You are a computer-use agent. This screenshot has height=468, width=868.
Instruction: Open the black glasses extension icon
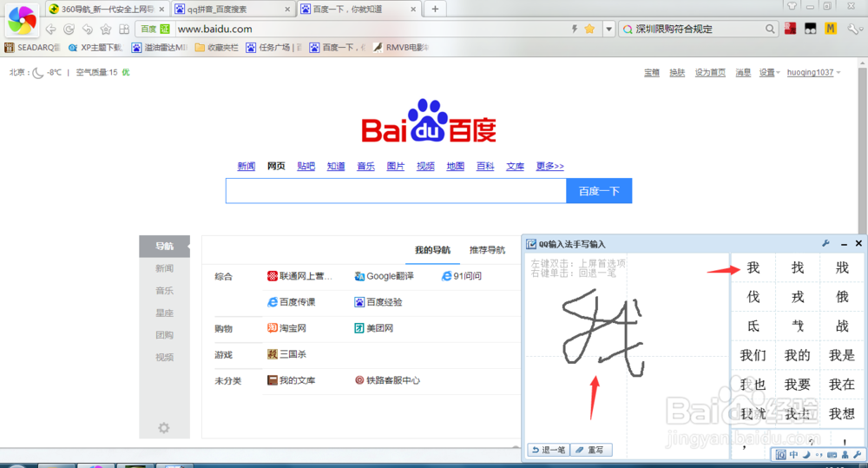[811, 29]
